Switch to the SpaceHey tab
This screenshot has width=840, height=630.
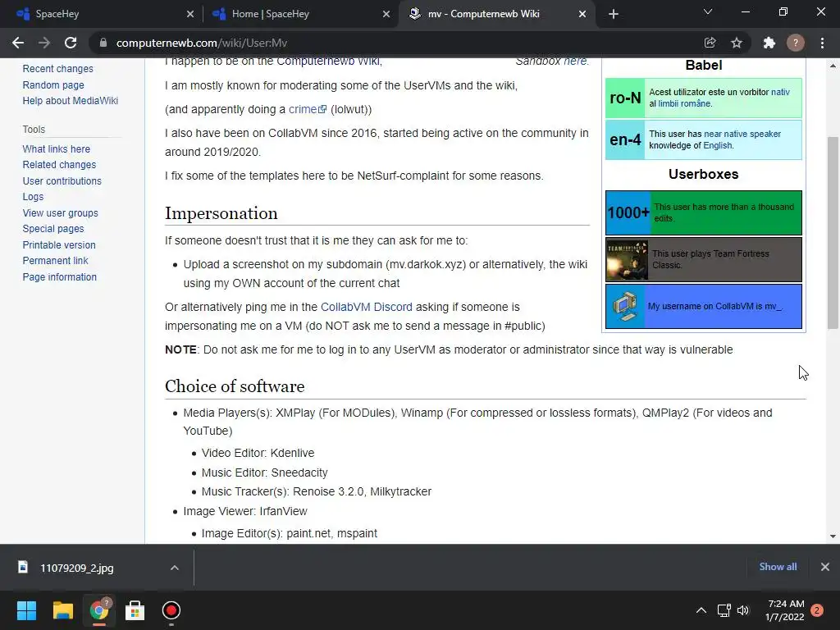102,14
